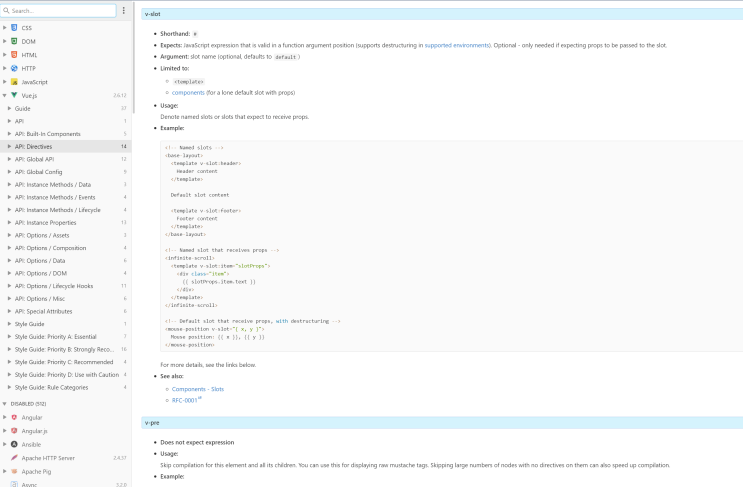Follow the components link under Limited to
Screen dimensions: 743x487
pos(188,93)
